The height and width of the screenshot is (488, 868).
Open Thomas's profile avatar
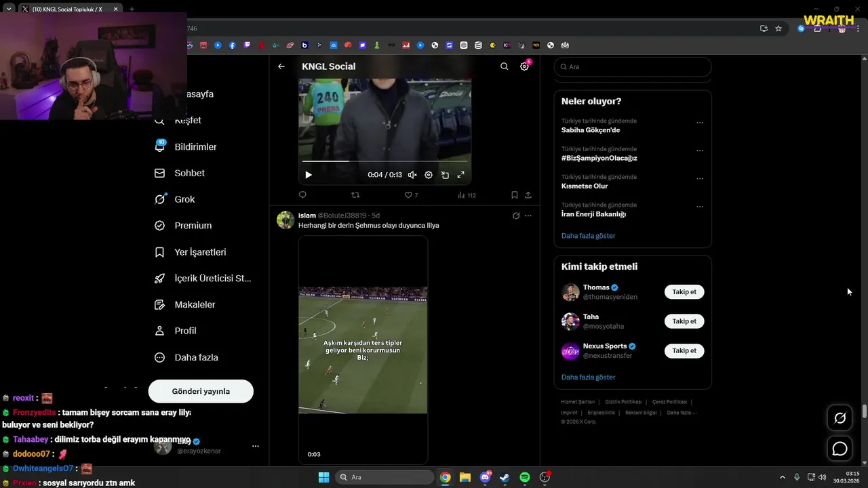point(570,292)
